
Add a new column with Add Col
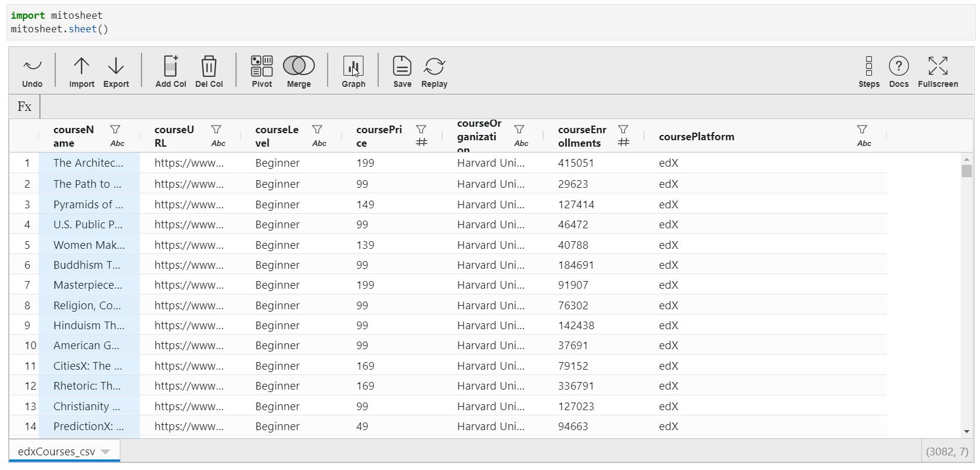tap(171, 66)
